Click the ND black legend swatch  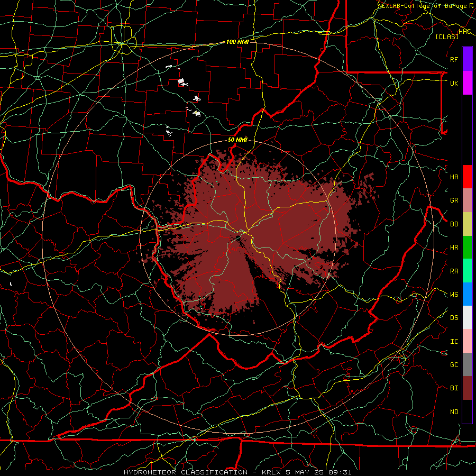pos(467,411)
